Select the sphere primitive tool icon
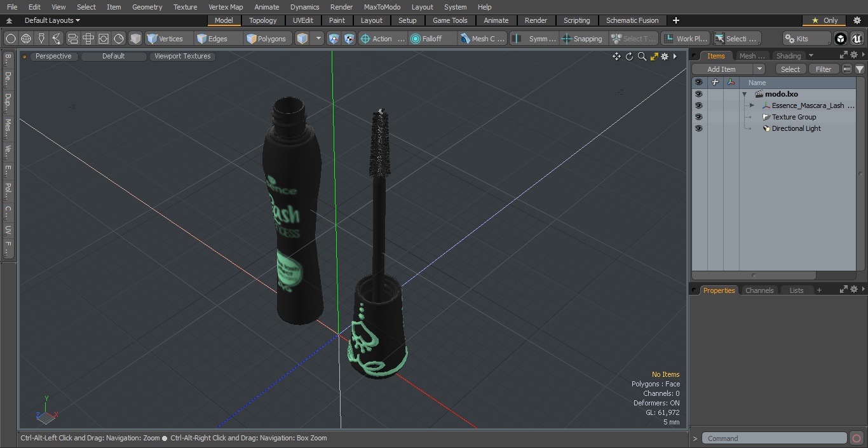 [11, 39]
